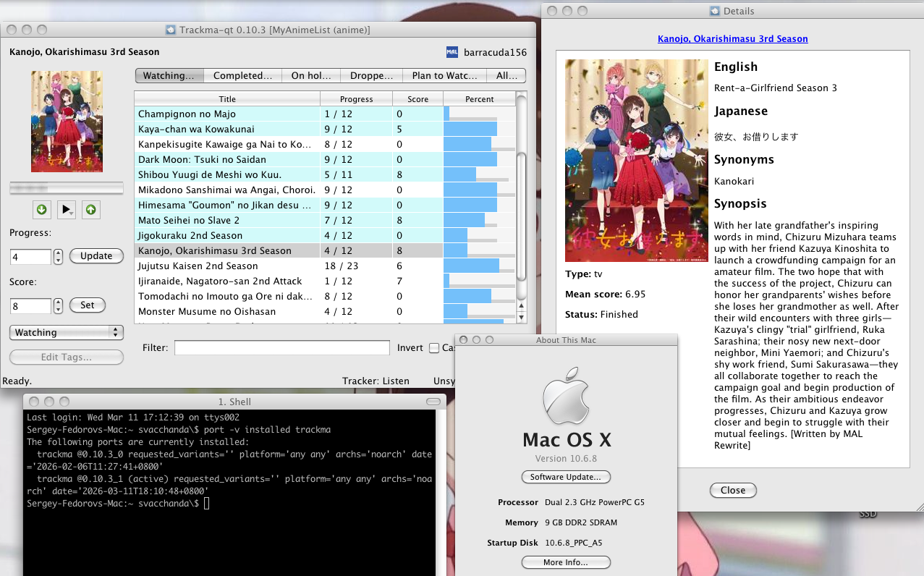Select the Mato Seihei no Slave 2 row
The height and width of the screenshot is (576, 924).
click(x=325, y=220)
